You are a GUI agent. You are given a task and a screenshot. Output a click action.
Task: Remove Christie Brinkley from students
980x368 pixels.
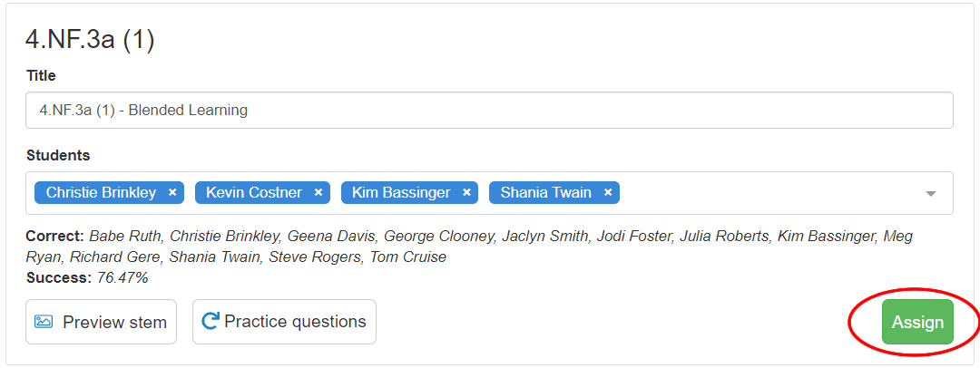pyautogui.click(x=172, y=192)
